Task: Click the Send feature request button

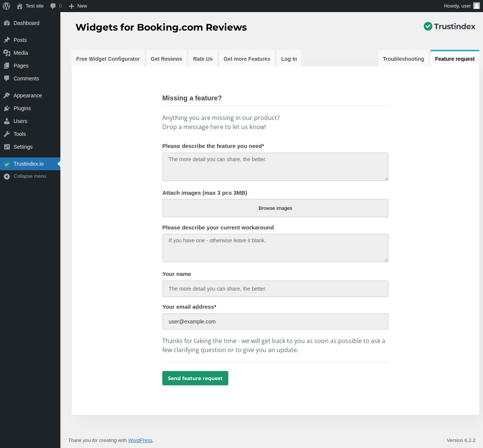Action: 195,378
